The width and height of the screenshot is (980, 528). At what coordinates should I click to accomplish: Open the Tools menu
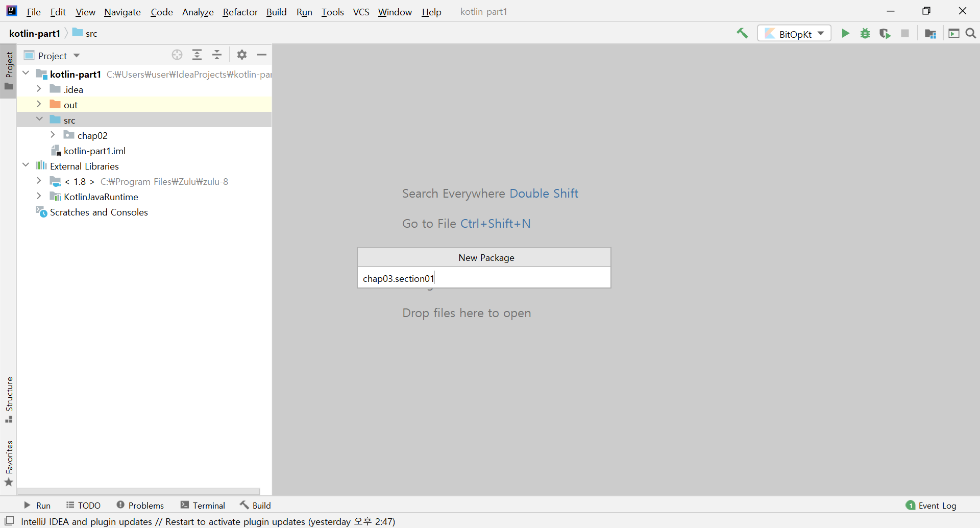(x=333, y=12)
